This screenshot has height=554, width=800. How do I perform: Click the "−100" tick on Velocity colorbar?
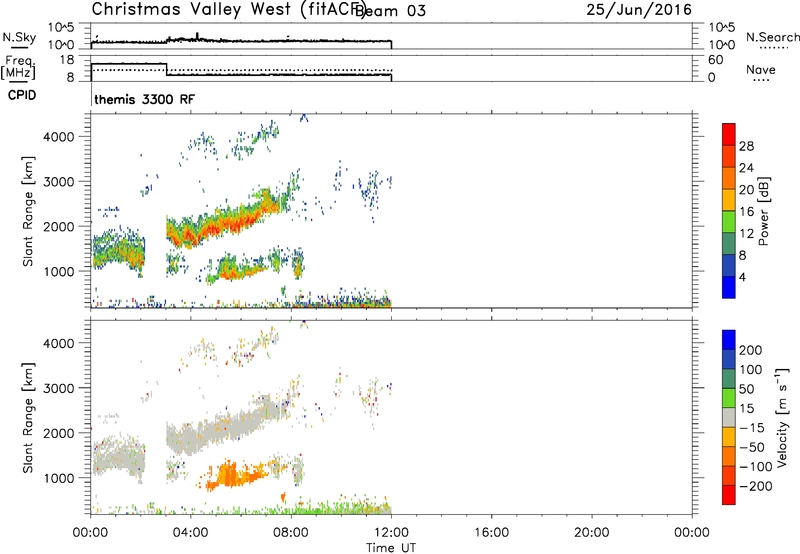pos(755,466)
